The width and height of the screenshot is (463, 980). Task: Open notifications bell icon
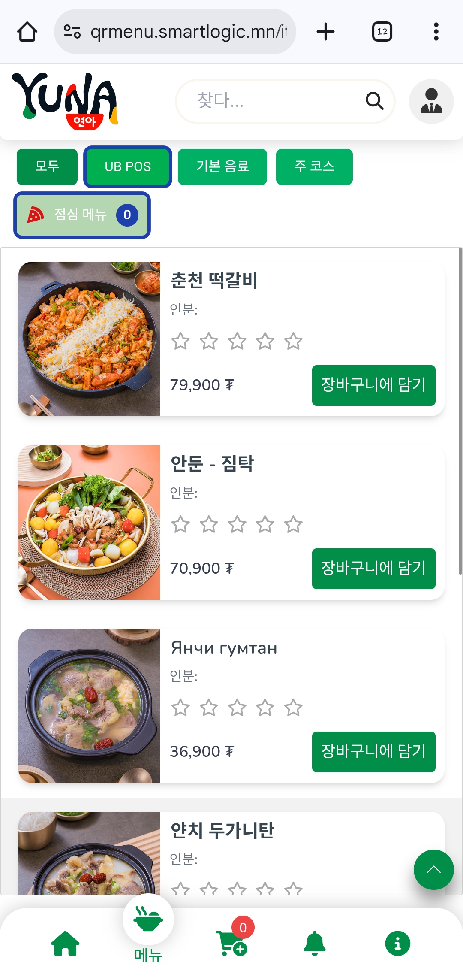tap(315, 943)
